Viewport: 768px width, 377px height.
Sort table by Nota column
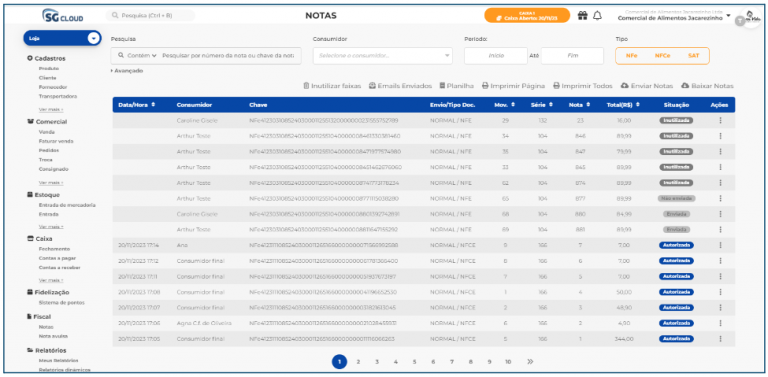(x=579, y=105)
